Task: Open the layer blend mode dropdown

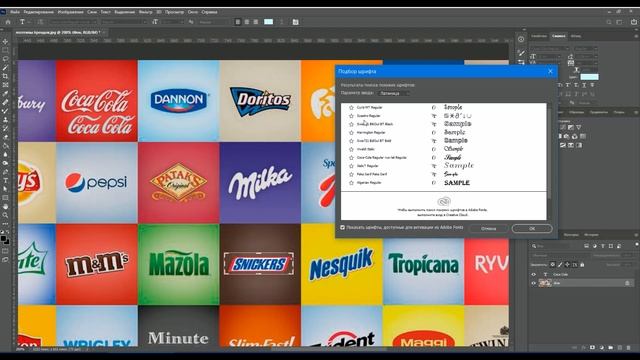Action: 559,256
